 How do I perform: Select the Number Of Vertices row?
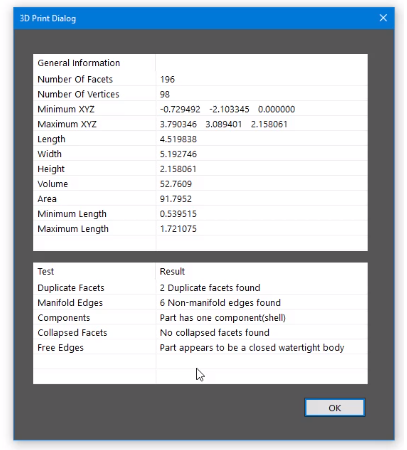(x=200, y=94)
